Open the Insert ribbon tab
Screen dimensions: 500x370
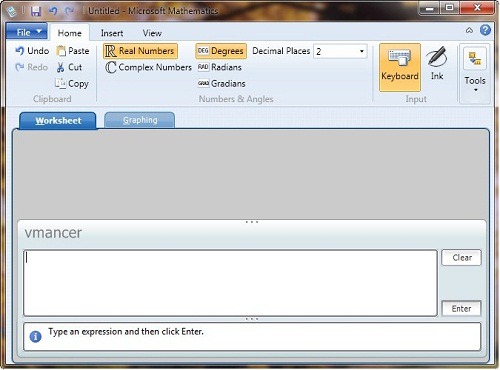[112, 33]
